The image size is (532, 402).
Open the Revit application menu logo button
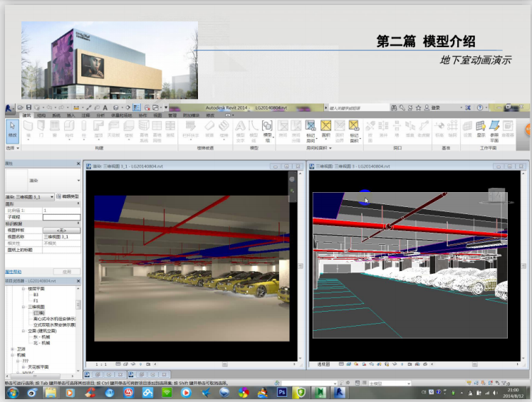9,108
